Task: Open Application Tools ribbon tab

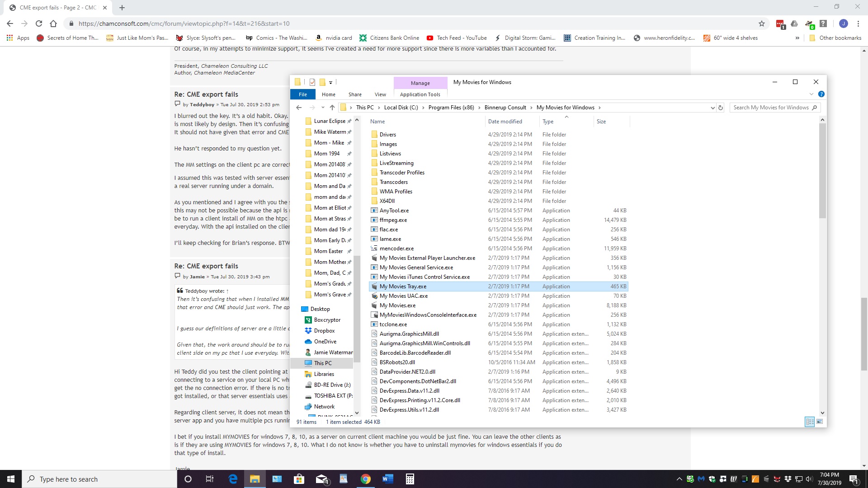Action: click(420, 94)
